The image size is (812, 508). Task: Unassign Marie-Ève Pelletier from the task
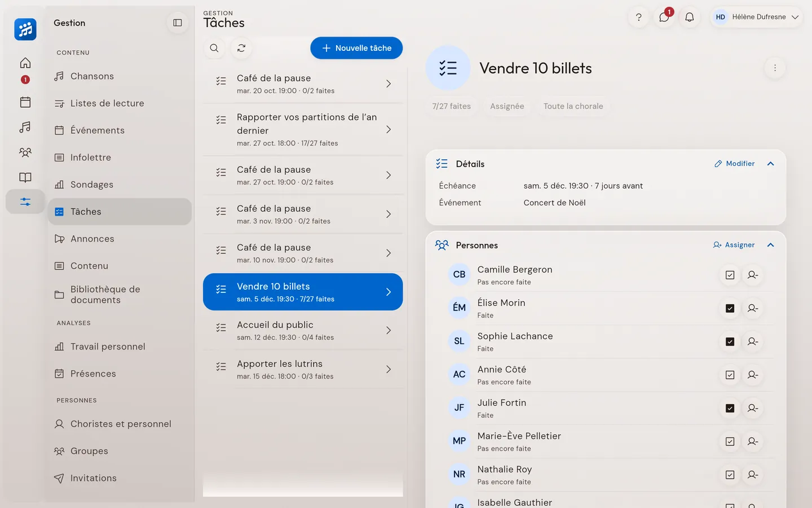pos(753,441)
